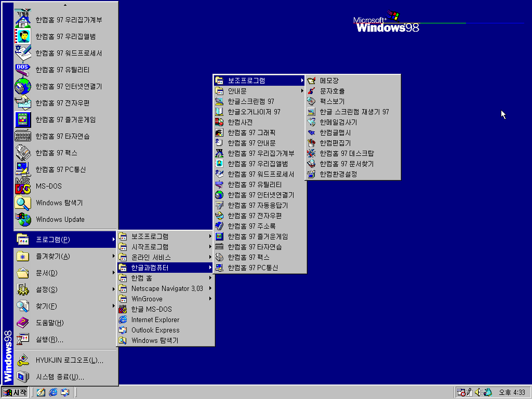This screenshot has height=399, width=532.
Task: Open 한컴홈 97 전자우편 in 한글과컴퓨터 submenu
Action: (260, 216)
